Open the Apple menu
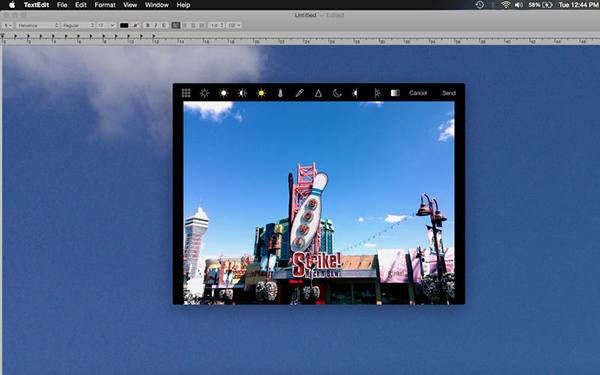 [12, 5]
